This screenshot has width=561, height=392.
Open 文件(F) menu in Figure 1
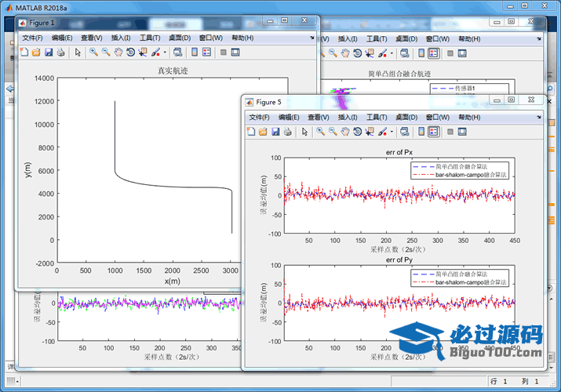pyautogui.click(x=32, y=38)
